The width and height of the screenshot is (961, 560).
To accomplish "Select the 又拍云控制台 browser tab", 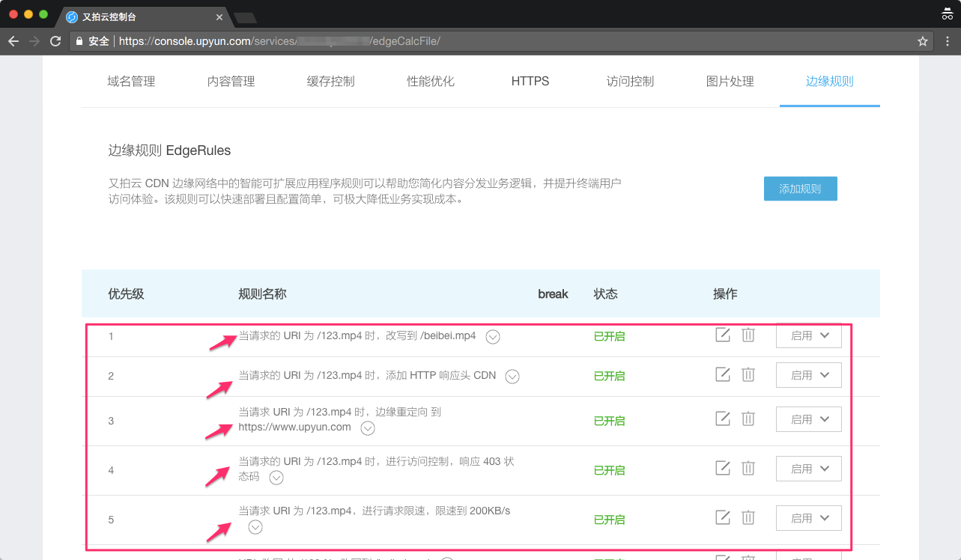I will [142, 16].
